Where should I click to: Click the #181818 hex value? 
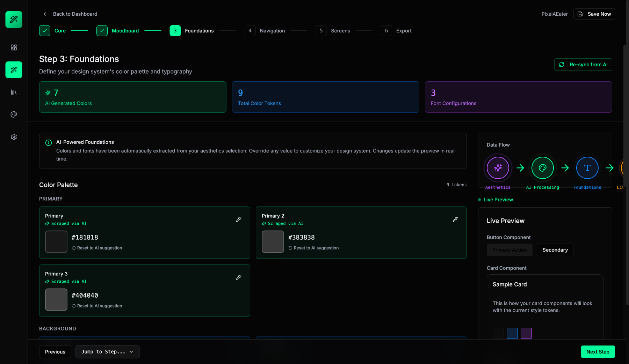point(85,237)
